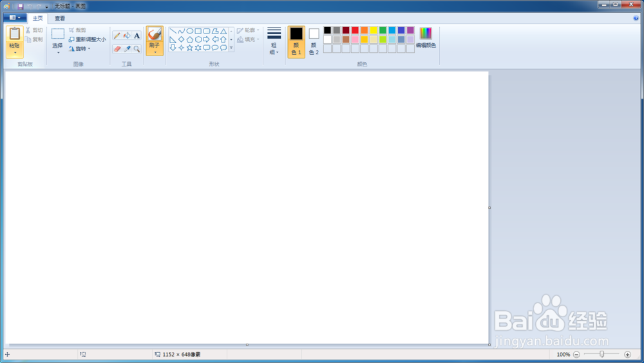Screen dimensions: 644x363
Task: Select the Text tool (A icon)
Action: pyautogui.click(x=137, y=35)
